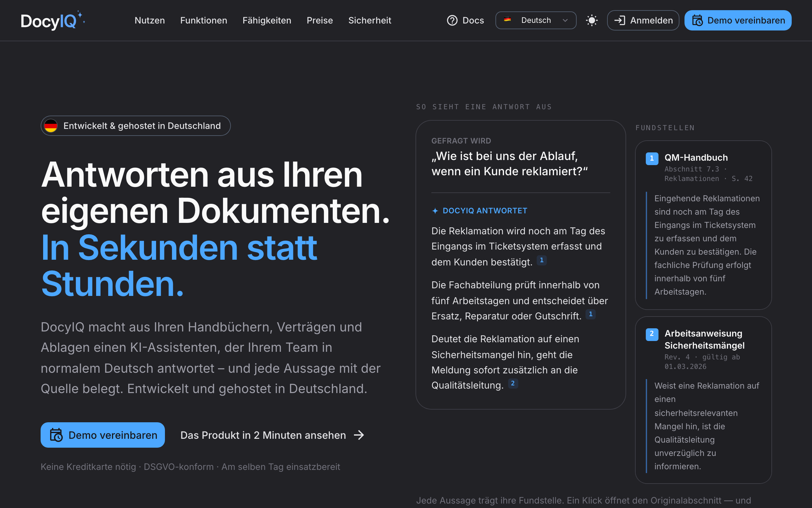This screenshot has height=508, width=812.
Task: Open 'Das Produkt in 2 Minuten ansehen'
Action: pyautogui.click(x=272, y=435)
